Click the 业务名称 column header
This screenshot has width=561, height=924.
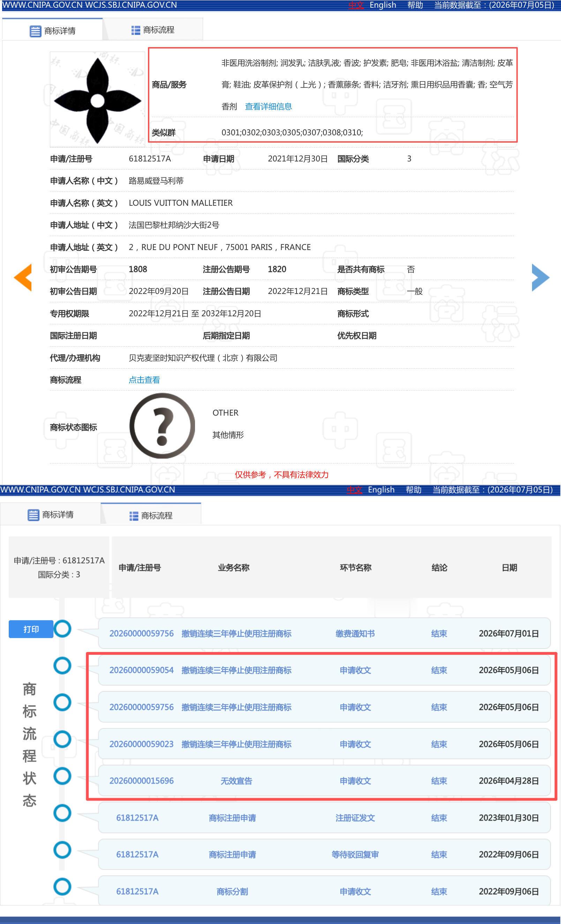pyautogui.click(x=234, y=568)
